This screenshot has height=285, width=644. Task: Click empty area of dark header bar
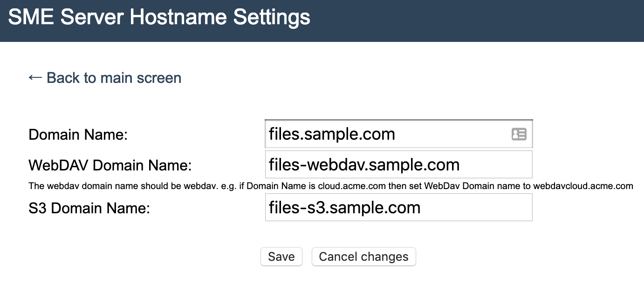coord(466,21)
